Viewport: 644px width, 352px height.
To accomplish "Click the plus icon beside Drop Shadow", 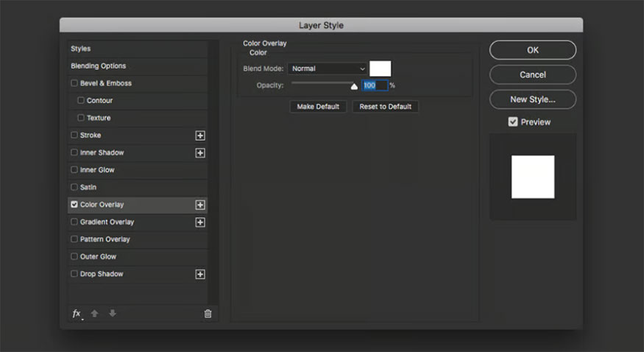I will coord(199,274).
